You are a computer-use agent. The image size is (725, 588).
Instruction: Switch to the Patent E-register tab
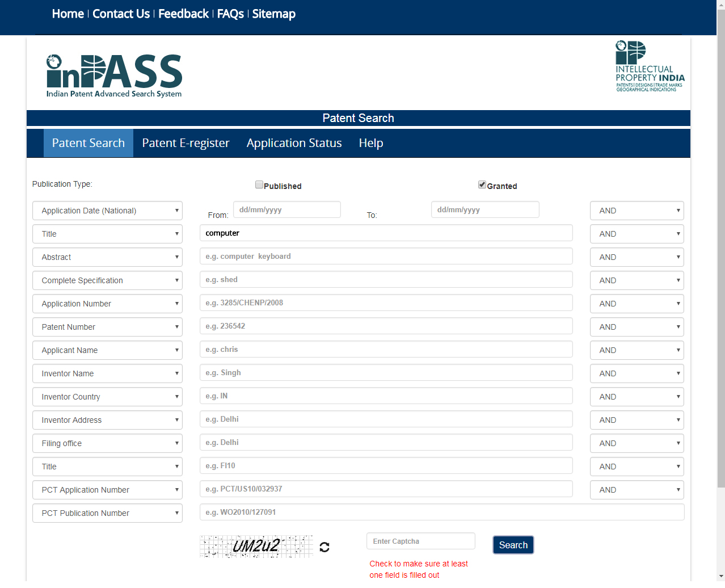(x=186, y=143)
